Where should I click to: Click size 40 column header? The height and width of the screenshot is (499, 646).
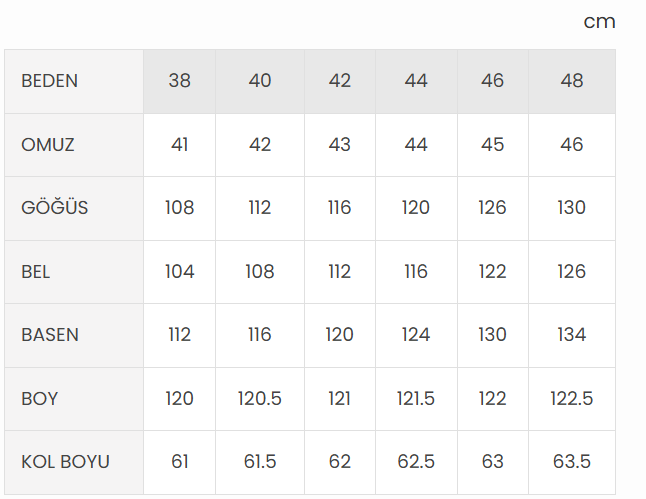(x=260, y=81)
